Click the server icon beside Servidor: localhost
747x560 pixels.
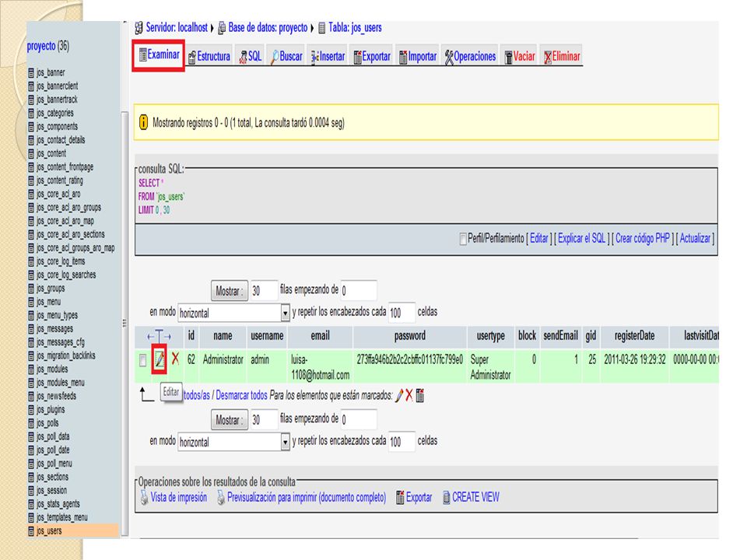[x=139, y=28]
